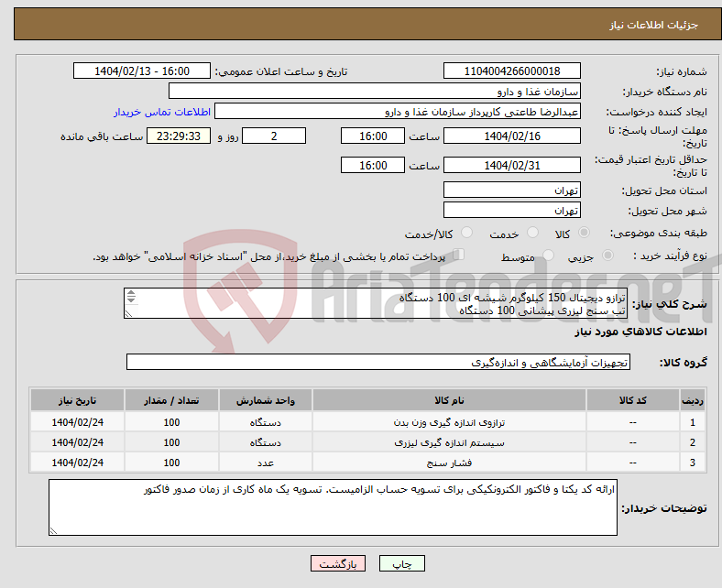This screenshot has width=722, height=588.
Task: Click the چاپ (print) button
Action: [x=401, y=563]
